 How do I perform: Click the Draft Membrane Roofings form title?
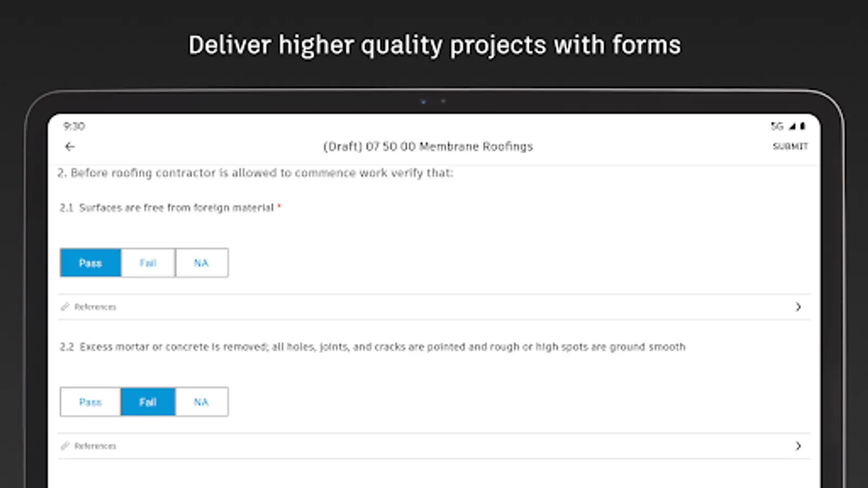coord(428,146)
